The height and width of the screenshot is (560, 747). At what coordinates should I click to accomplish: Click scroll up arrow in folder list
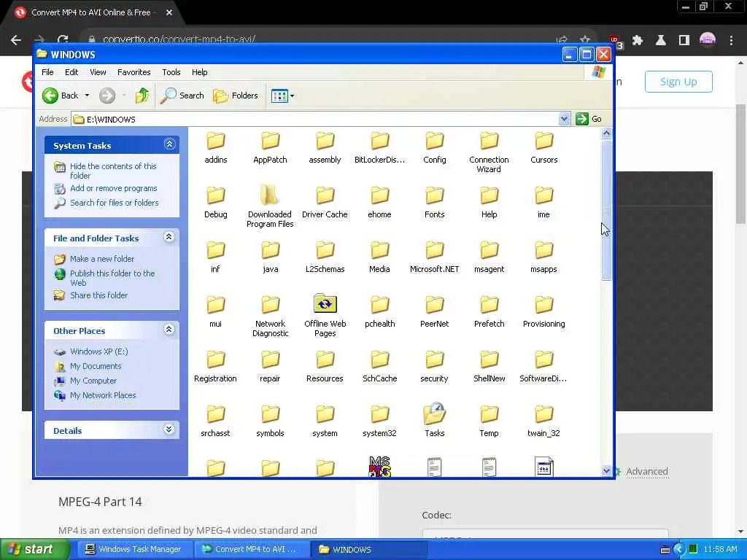click(x=606, y=133)
